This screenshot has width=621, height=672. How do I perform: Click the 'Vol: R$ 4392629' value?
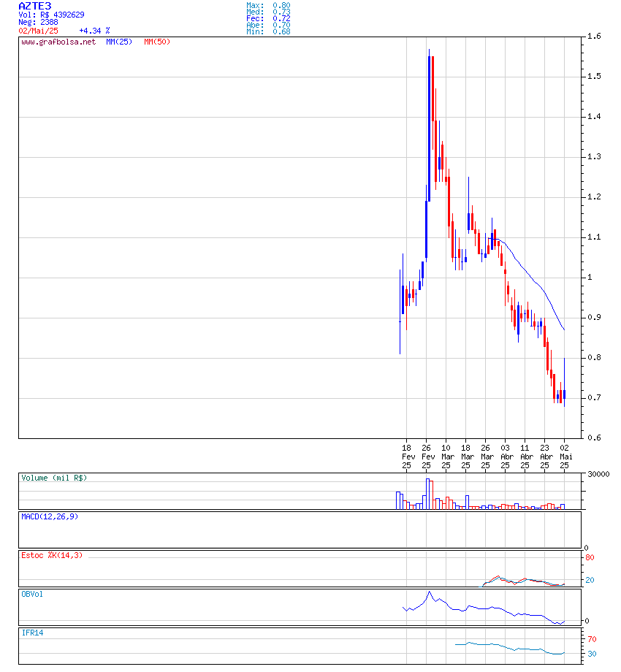coord(51,15)
